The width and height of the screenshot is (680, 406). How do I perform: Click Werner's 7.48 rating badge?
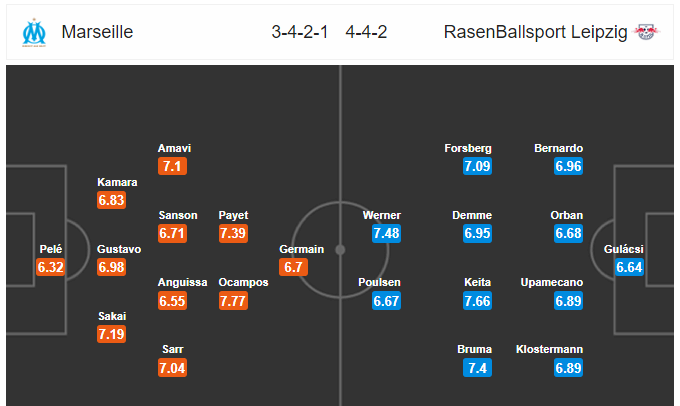[386, 233]
